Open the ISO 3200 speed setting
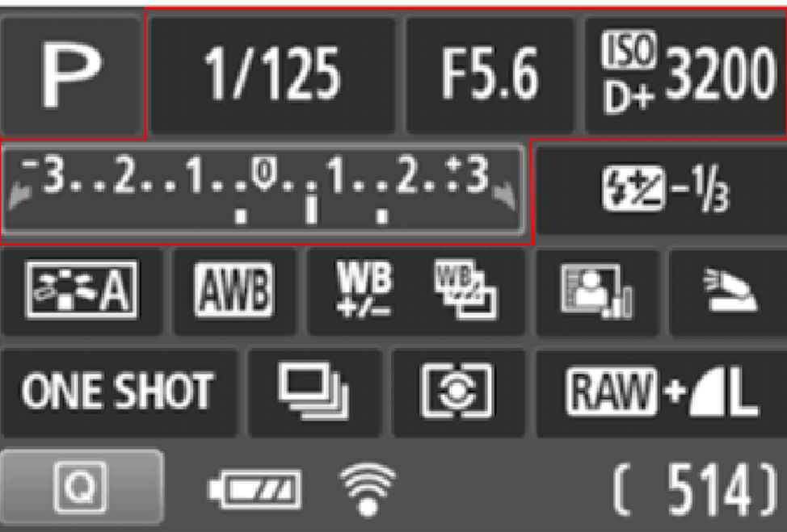This screenshot has height=532, width=787. coord(686,75)
